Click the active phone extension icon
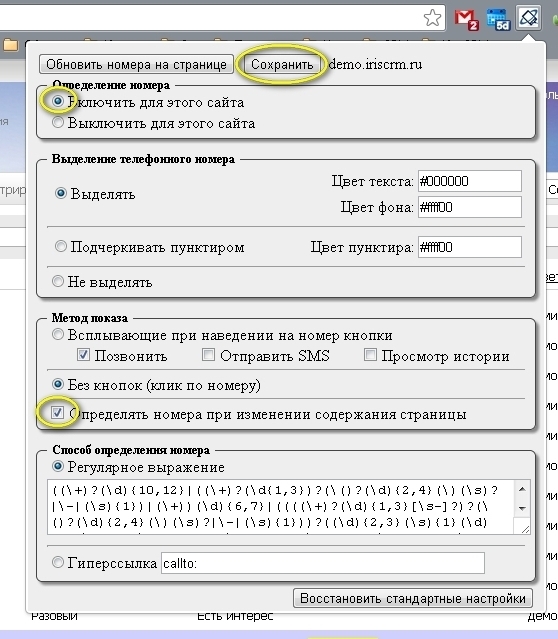The height and width of the screenshot is (639, 558). 529,18
